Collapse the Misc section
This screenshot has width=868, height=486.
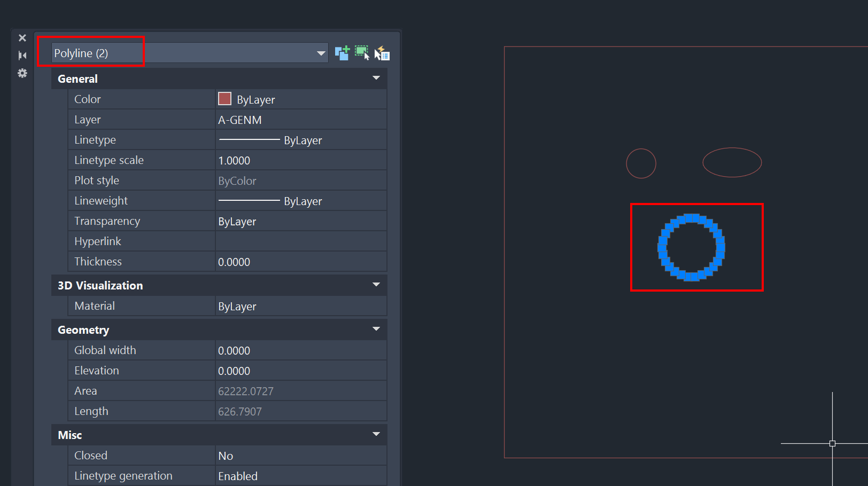pos(376,434)
